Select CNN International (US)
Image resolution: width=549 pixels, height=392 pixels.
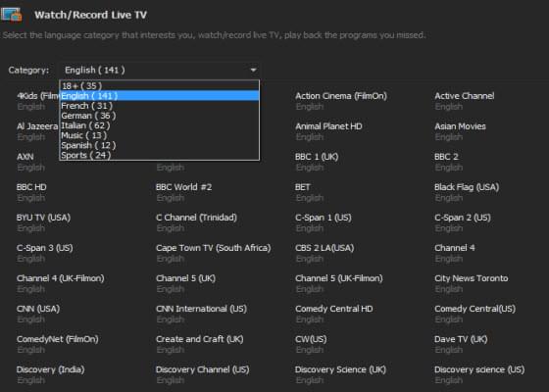point(201,309)
